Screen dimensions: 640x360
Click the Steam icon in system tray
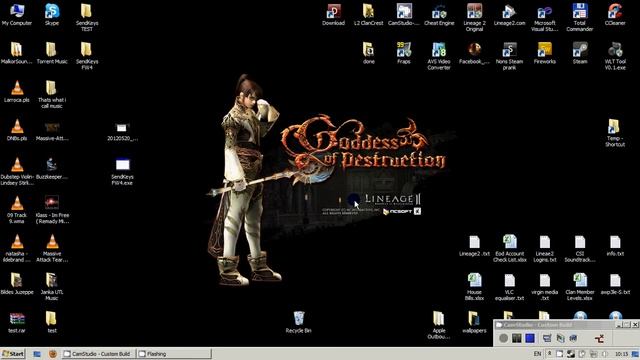click(571, 354)
